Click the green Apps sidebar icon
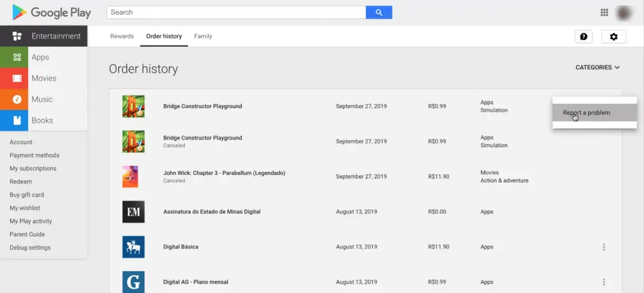 coord(17,57)
